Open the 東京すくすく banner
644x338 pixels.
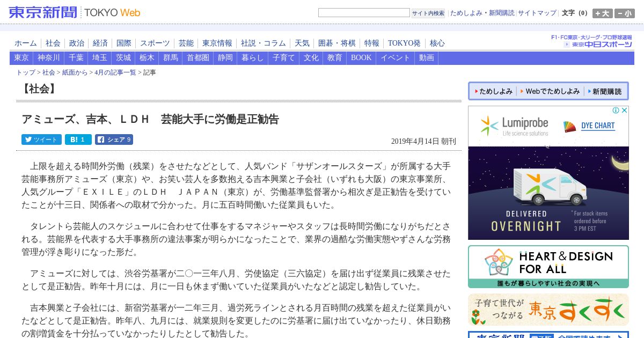tap(548, 310)
